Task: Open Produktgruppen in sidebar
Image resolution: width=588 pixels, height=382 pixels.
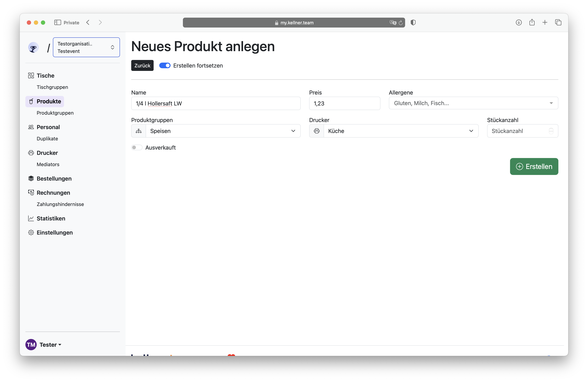Action: pos(55,113)
